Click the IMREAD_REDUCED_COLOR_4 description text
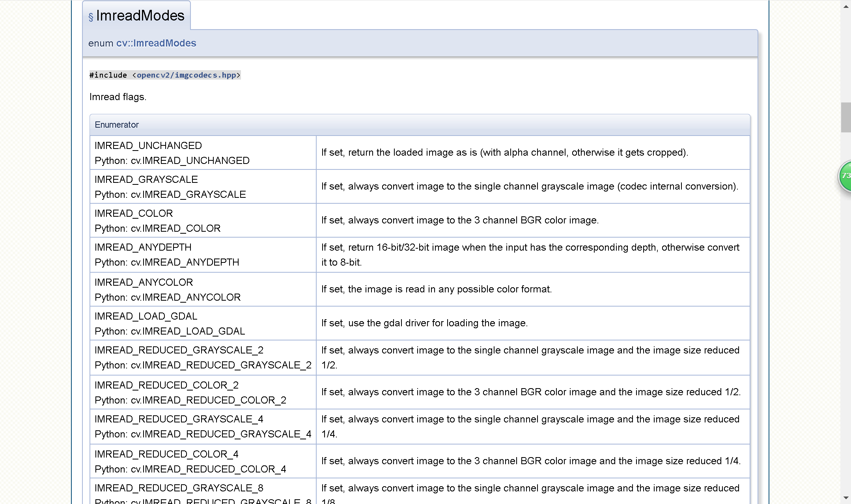 pyautogui.click(x=530, y=461)
